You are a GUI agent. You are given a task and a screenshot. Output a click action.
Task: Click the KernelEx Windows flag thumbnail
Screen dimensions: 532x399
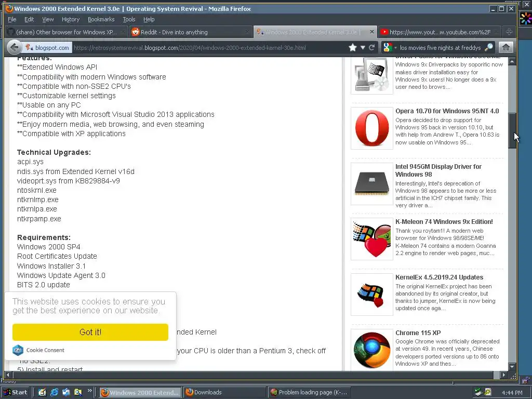click(x=372, y=295)
